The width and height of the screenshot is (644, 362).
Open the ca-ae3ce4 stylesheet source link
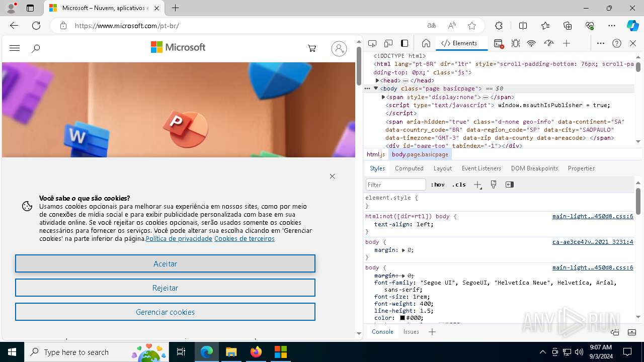593,242
